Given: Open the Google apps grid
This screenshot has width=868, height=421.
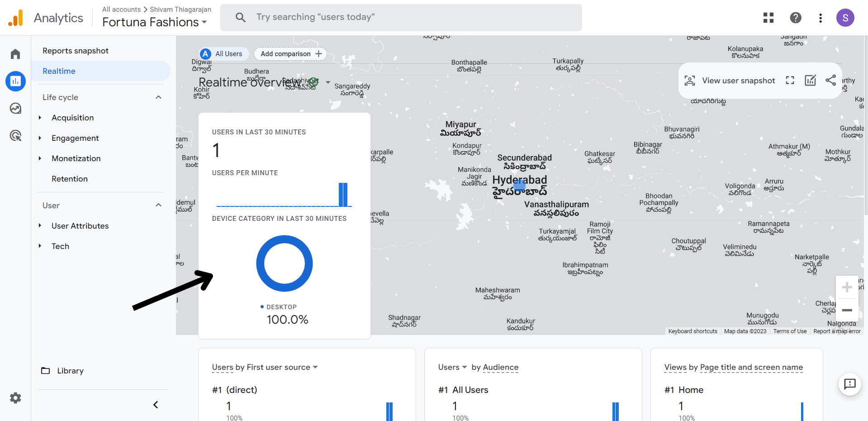Looking at the screenshot, I should point(768,18).
